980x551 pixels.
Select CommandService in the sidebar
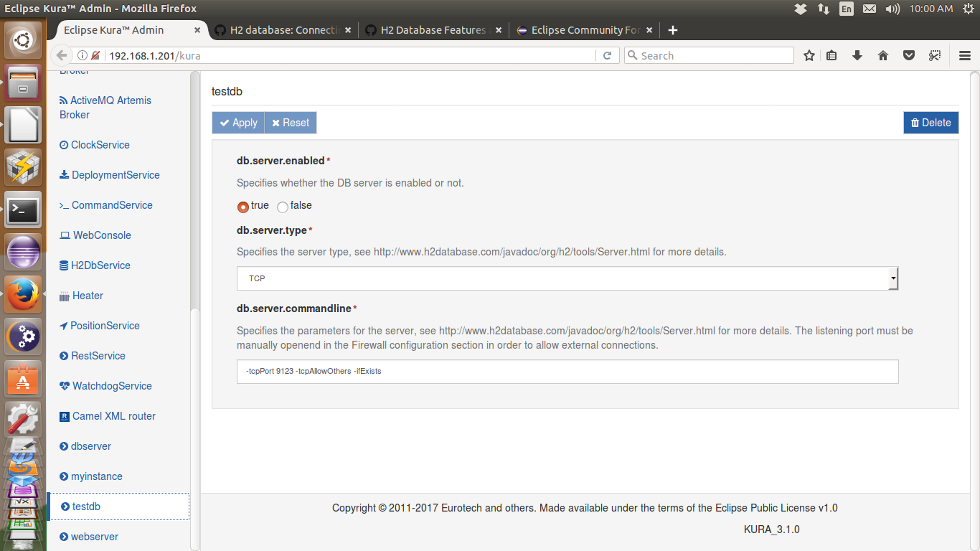pyautogui.click(x=105, y=205)
